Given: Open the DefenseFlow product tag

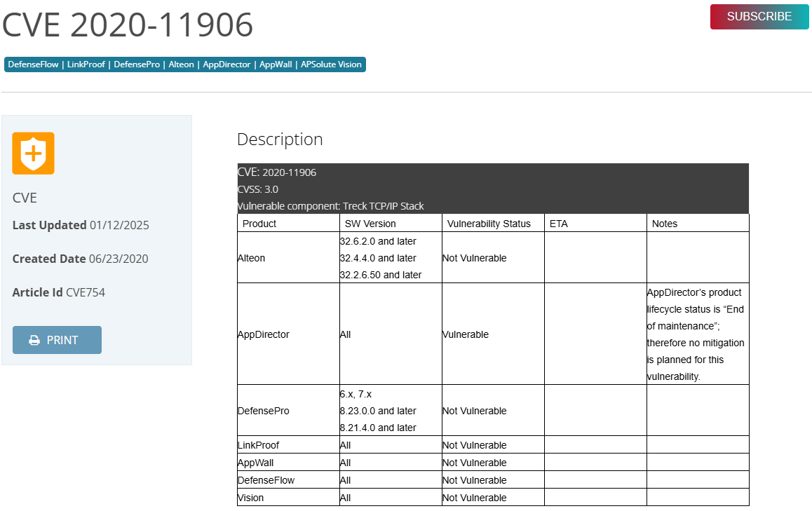Looking at the screenshot, I should point(33,64).
